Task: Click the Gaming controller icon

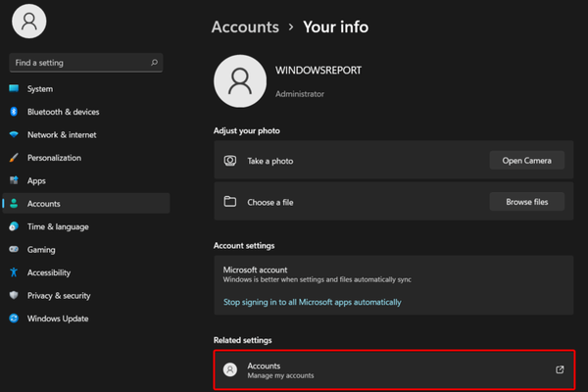Action: (x=14, y=250)
